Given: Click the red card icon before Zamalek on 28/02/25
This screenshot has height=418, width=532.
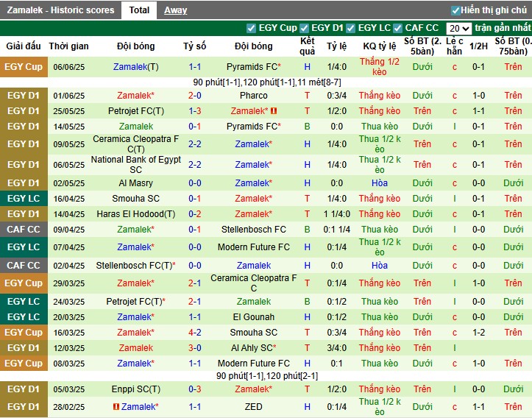Looking at the screenshot, I should [x=116, y=406].
